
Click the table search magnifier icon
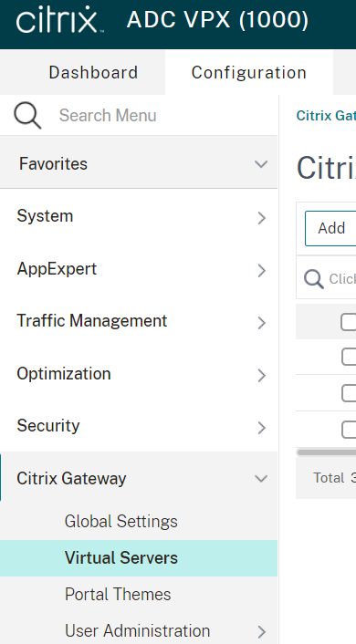[314, 279]
